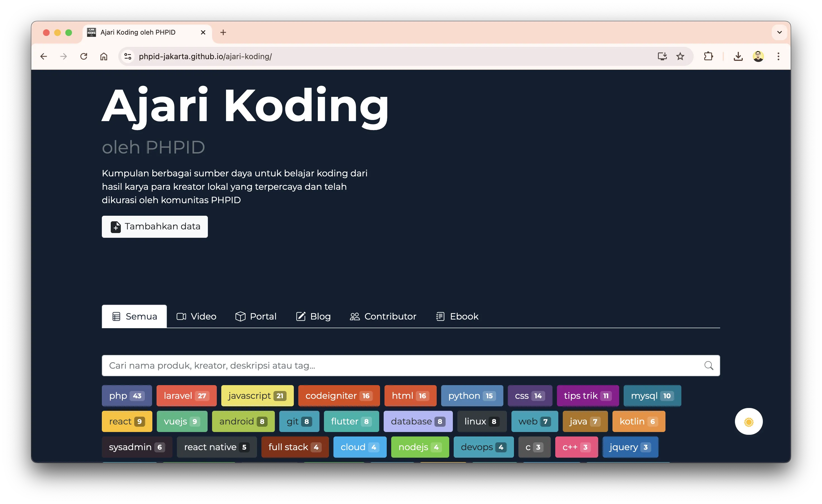Click the search input field
Screen dimensions: 822x504
click(400, 366)
